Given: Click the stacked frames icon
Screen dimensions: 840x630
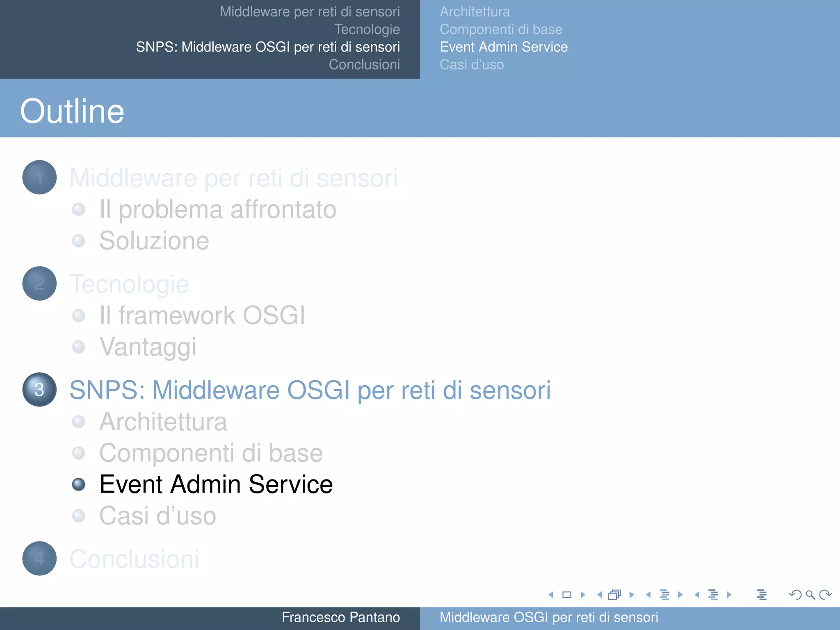Looking at the screenshot, I should 614,594.
